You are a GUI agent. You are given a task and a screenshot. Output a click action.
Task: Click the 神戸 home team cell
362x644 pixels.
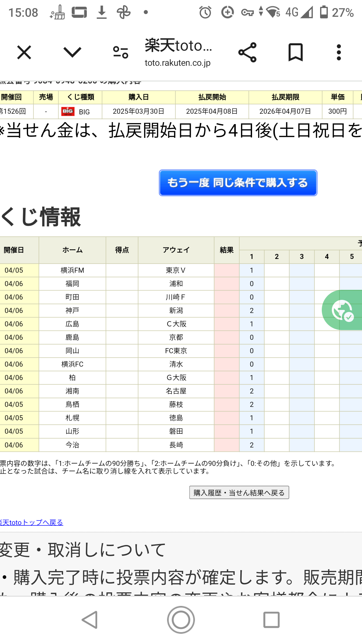coord(72,311)
